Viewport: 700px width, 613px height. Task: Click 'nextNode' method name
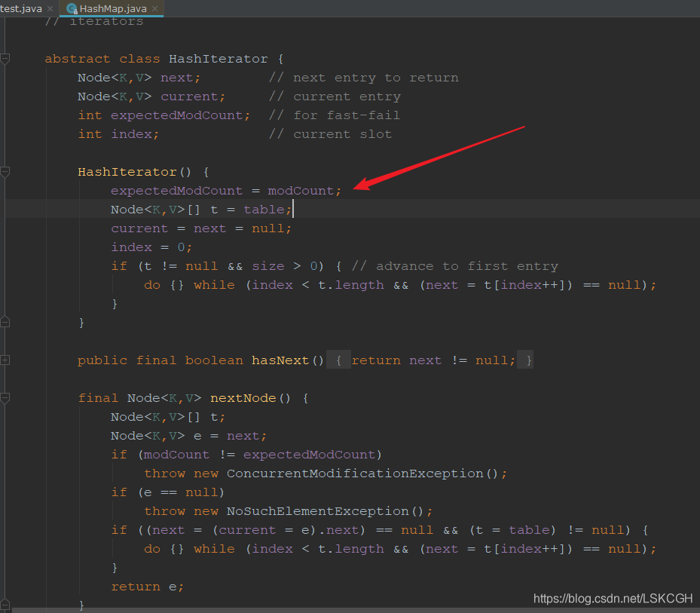pyautogui.click(x=243, y=398)
